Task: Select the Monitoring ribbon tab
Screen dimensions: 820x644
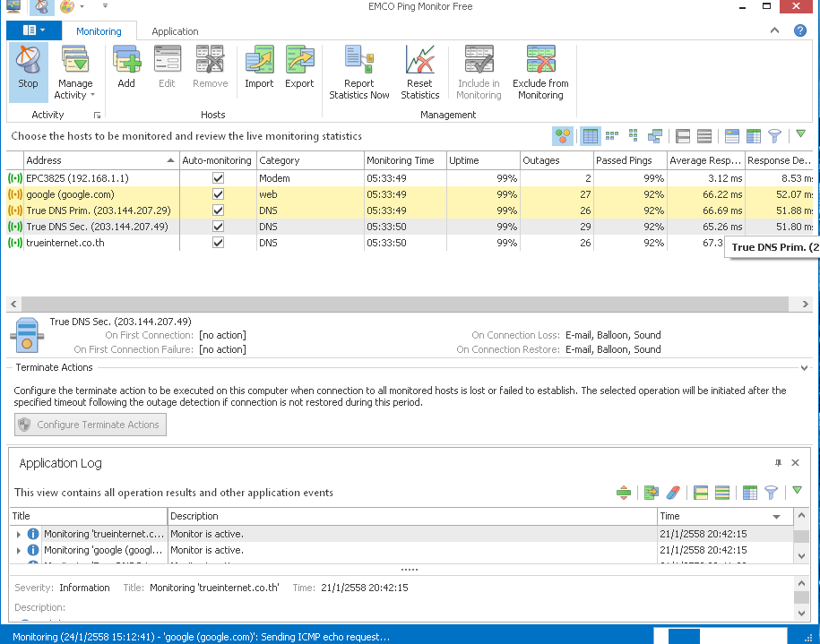Action: point(99,31)
